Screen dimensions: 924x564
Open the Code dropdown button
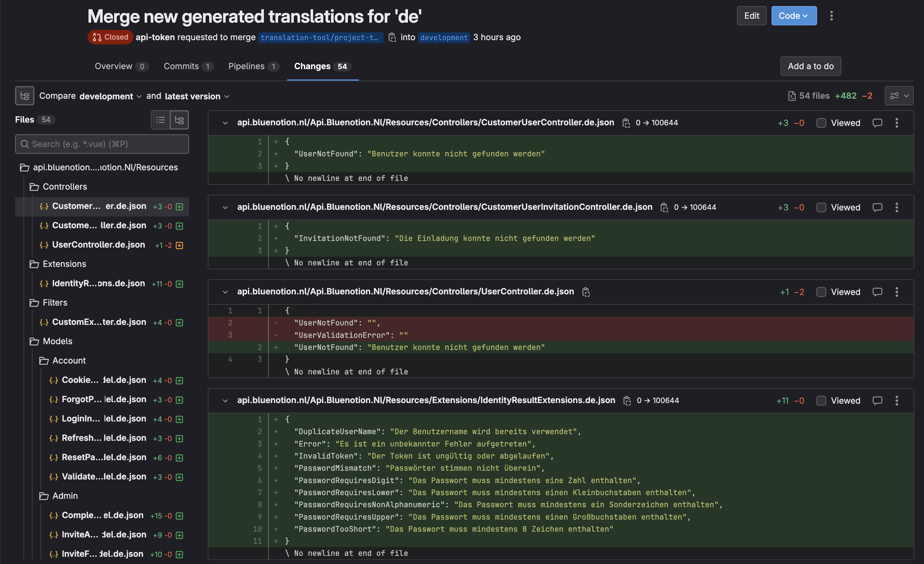pyautogui.click(x=794, y=16)
